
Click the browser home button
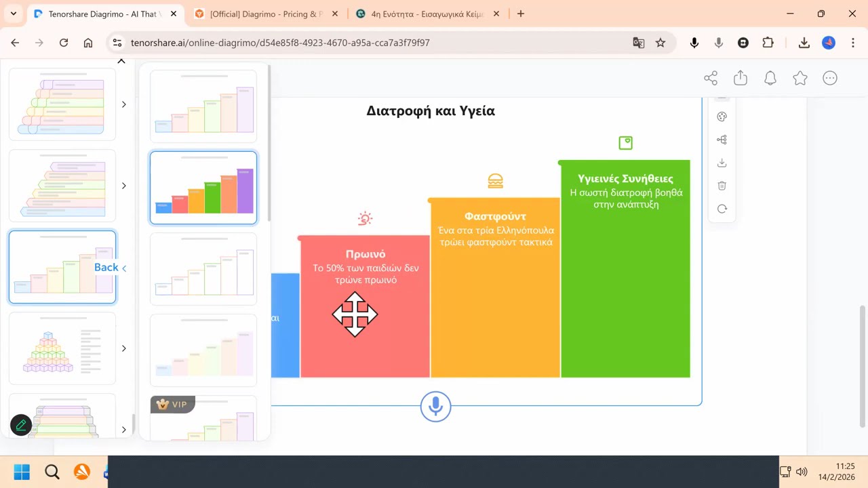click(88, 43)
